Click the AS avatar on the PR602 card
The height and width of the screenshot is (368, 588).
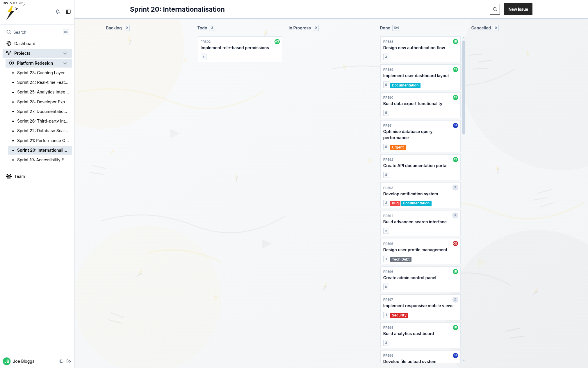point(277,42)
